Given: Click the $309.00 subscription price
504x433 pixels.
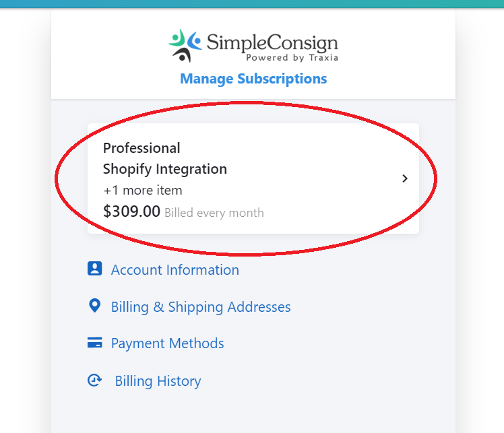Looking at the screenshot, I should (131, 211).
